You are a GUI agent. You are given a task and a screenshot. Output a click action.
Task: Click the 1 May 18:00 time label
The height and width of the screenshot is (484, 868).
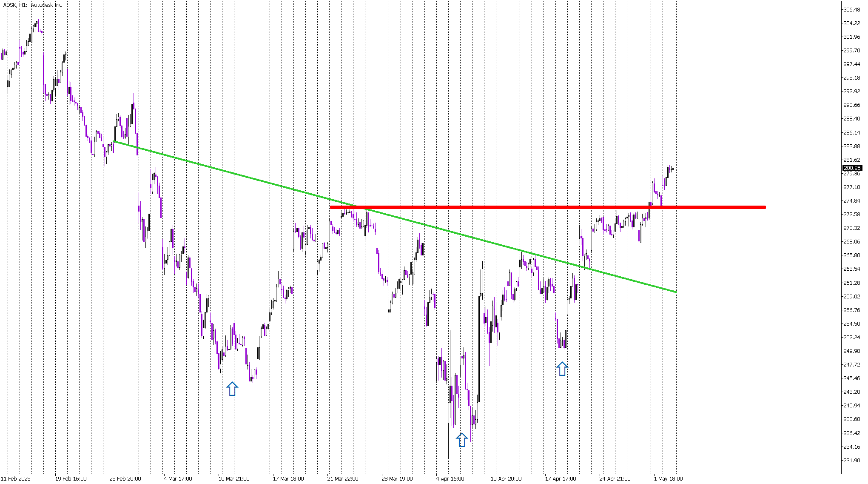pos(669,479)
